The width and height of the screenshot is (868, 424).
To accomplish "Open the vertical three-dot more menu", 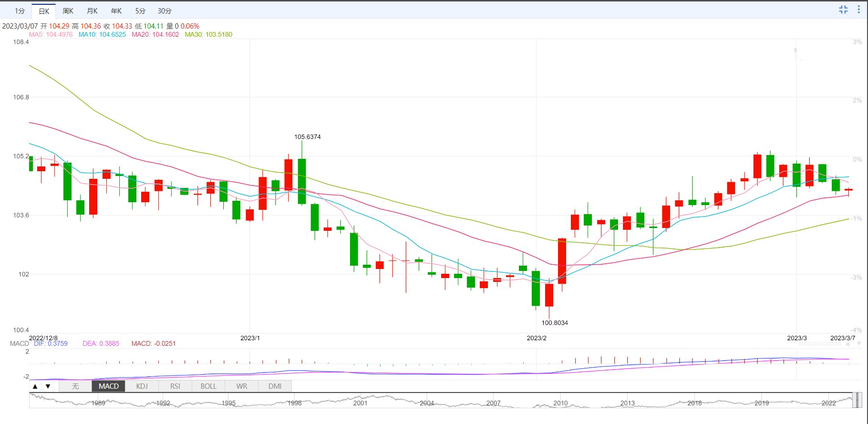I will 858,10.
